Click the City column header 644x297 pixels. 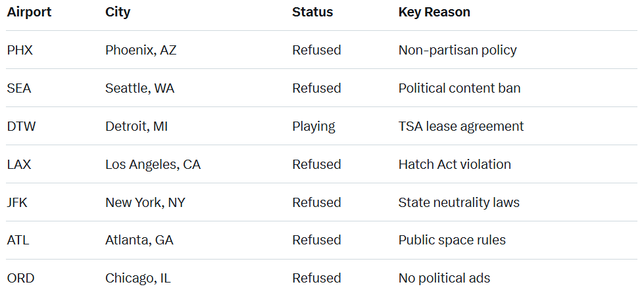click(x=118, y=12)
